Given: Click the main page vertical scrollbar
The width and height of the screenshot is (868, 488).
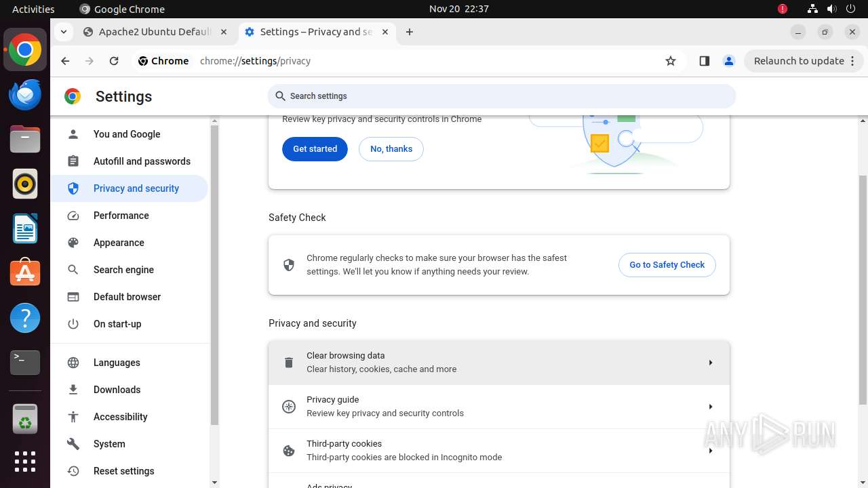Looking at the screenshot, I should click(863, 289).
